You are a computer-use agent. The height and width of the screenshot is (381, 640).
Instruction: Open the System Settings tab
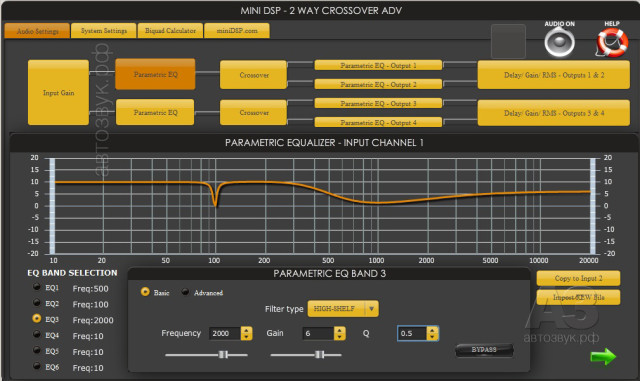click(x=104, y=31)
